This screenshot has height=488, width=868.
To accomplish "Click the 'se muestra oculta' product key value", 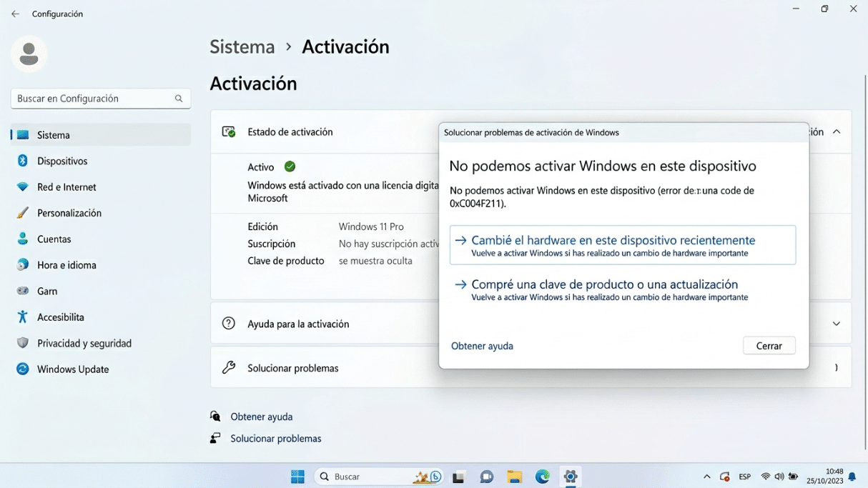I will coord(375,261).
